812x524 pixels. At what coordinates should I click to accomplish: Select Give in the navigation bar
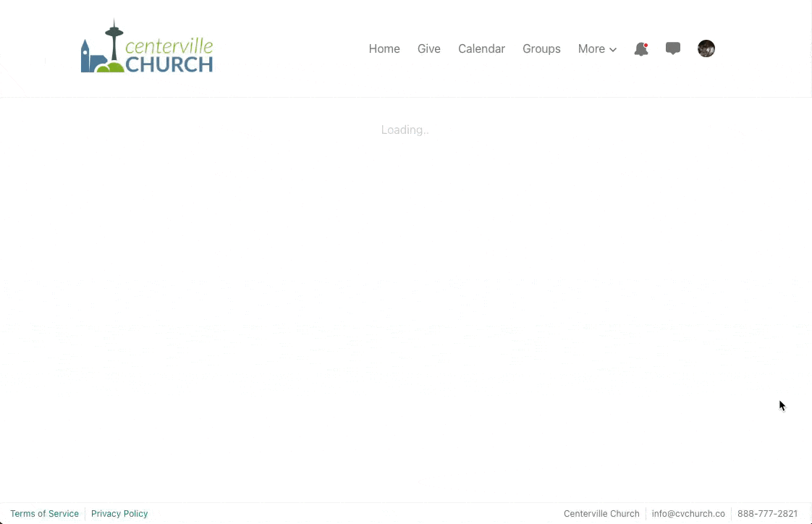click(429, 48)
